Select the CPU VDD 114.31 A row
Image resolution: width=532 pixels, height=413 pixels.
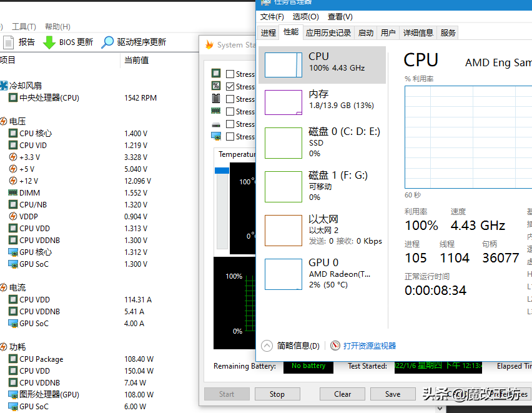pyautogui.click(x=99, y=299)
